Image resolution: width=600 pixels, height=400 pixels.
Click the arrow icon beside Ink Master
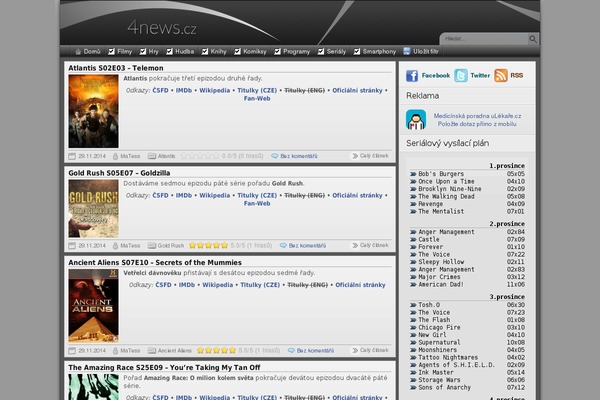coord(413,373)
